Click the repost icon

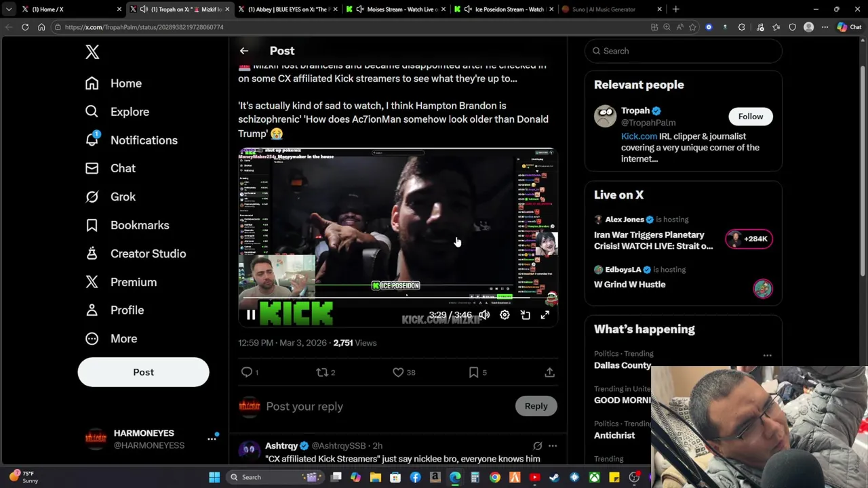(x=323, y=372)
